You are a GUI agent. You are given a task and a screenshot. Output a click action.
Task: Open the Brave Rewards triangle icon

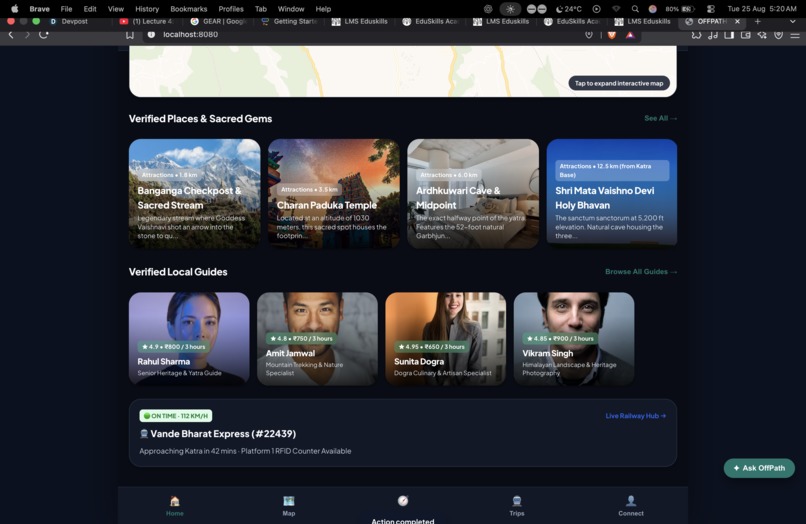(x=630, y=34)
